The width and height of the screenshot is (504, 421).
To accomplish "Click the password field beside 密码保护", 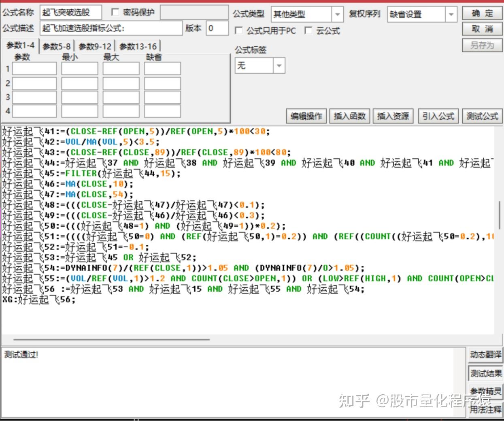I will click(x=194, y=13).
